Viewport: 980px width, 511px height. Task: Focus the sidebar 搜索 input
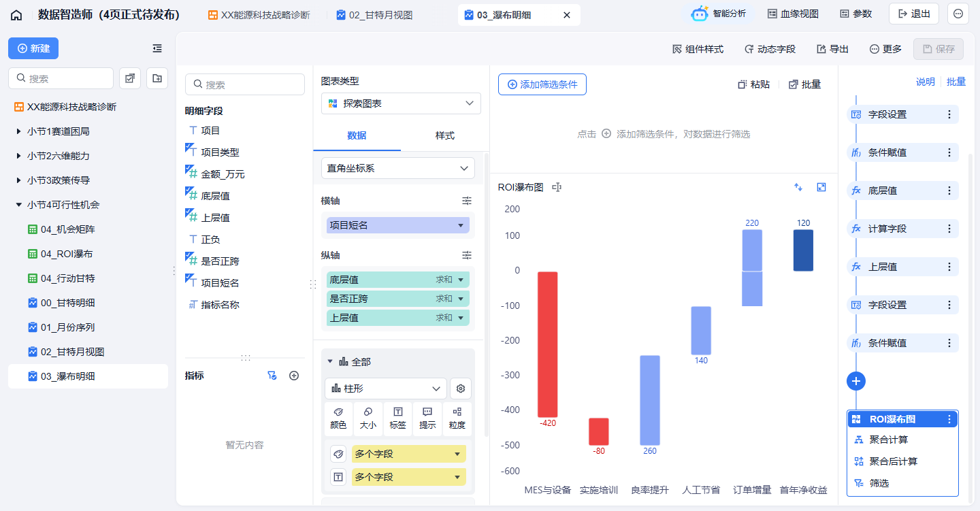[x=61, y=78]
